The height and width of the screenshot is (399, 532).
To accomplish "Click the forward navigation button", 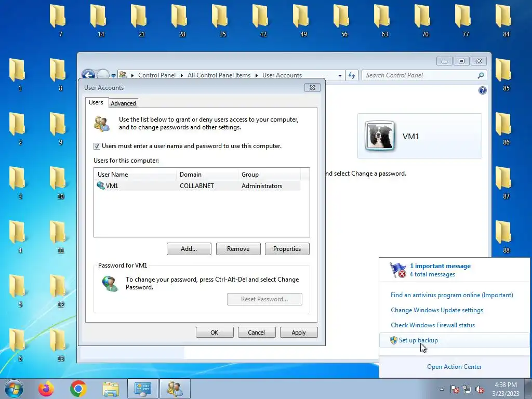I will coord(103,75).
